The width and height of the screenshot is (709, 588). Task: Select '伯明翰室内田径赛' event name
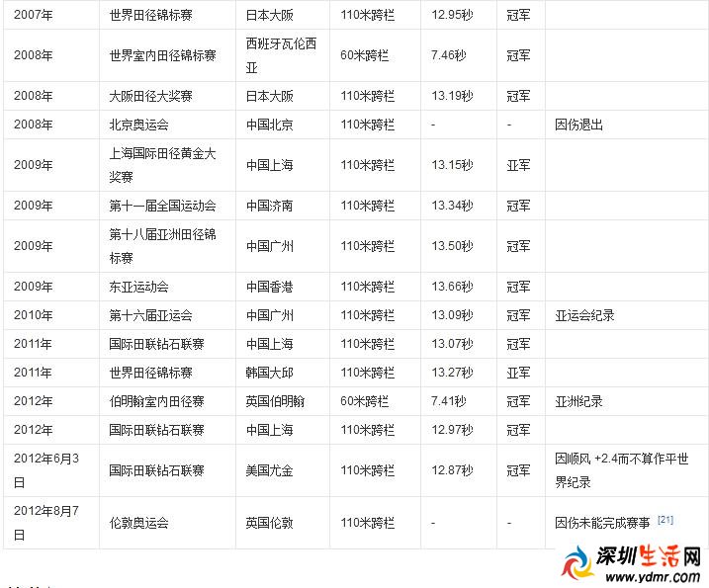(156, 401)
